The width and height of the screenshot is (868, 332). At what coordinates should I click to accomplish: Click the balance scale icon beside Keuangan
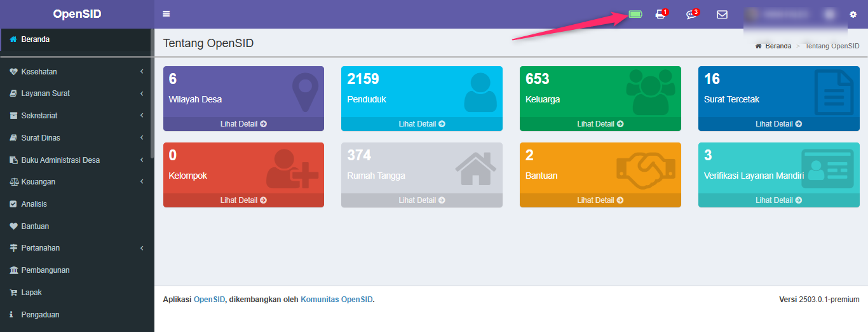click(13, 182)
